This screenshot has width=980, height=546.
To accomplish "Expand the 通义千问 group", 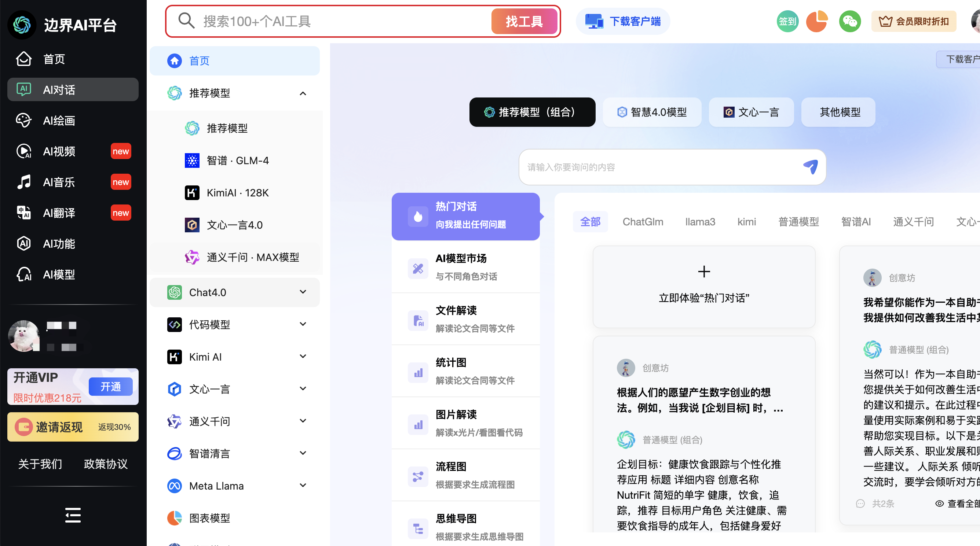I will [235, 421].
